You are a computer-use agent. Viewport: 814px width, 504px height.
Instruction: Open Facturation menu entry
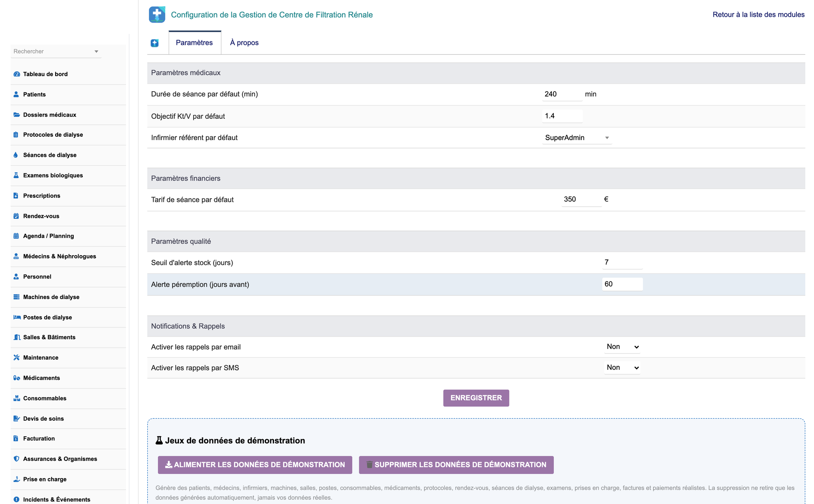point(39,439)
